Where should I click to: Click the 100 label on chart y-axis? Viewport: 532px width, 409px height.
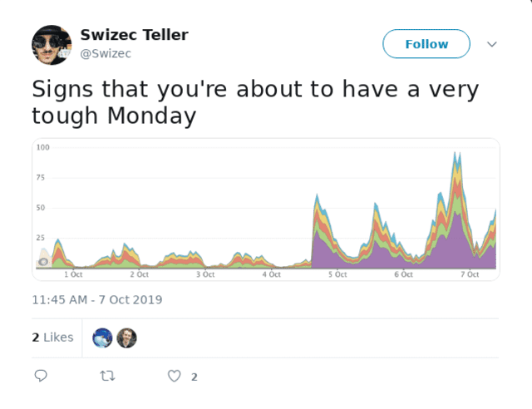coord(43,148)
